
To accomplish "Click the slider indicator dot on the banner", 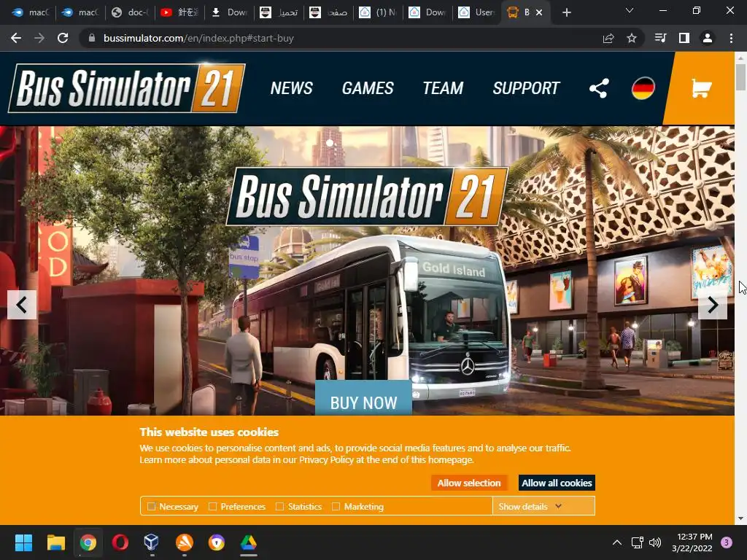I will click(330, 143).
